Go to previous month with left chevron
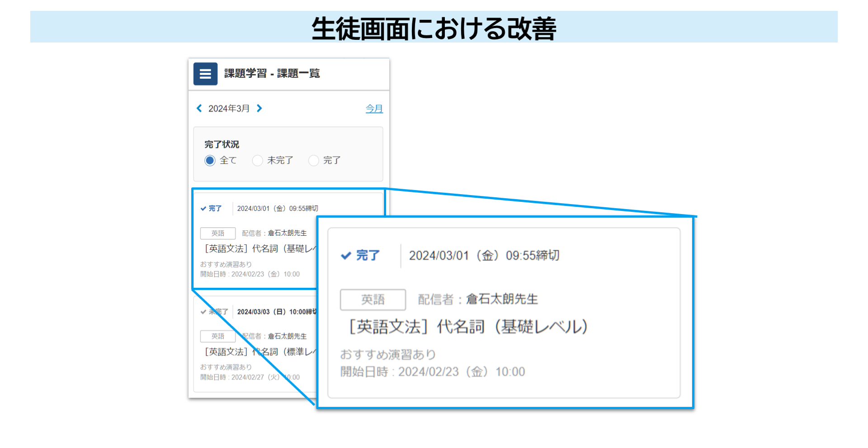 [199, 108]
